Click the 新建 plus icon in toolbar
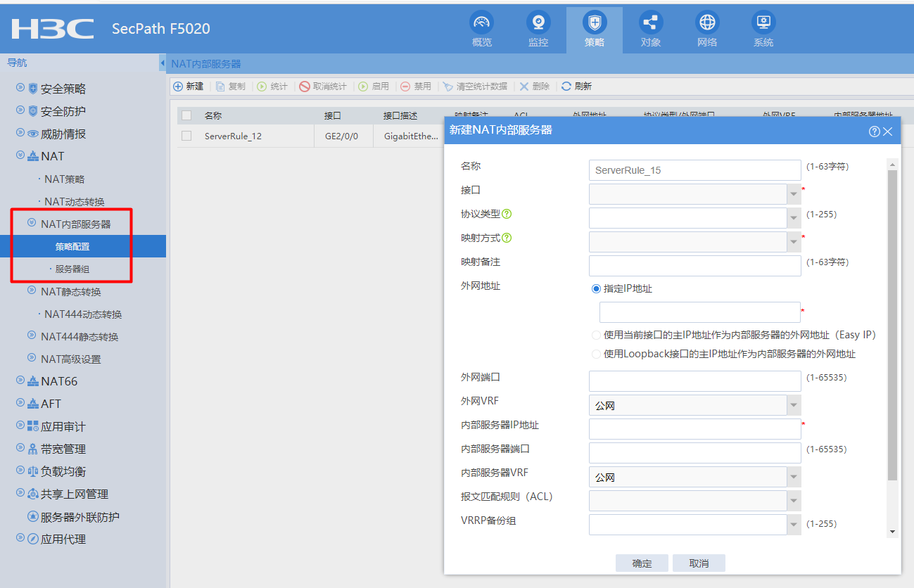Viewport: 914px width, 588px height. click(x=178, y=87)
